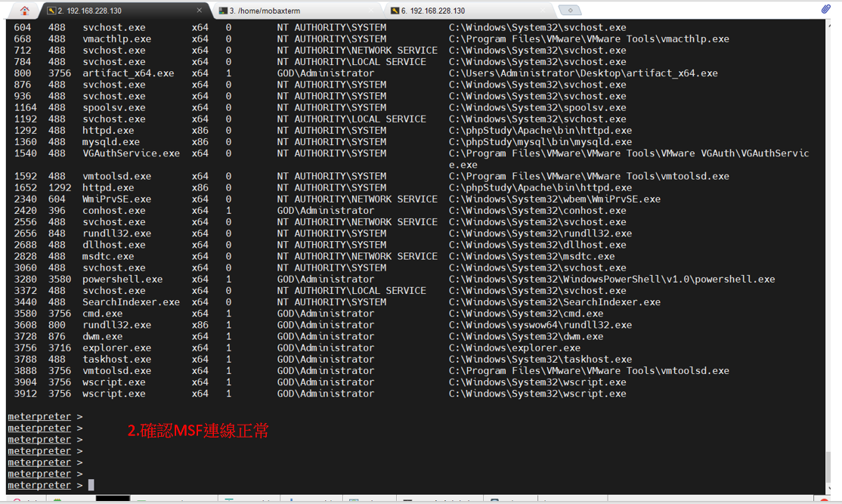Viewport: 842px width, 504px height.
Task: Select process name cmd.exe in the name column
Action: point(102,314)
